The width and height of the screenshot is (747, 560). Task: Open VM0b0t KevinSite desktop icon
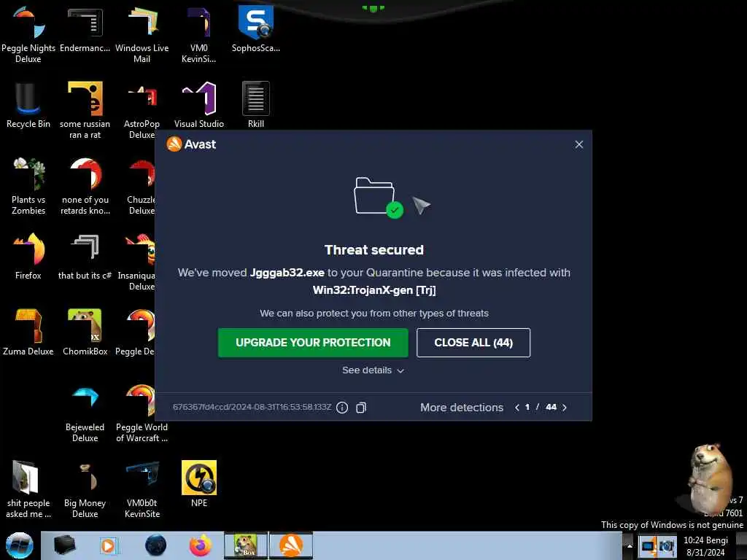pyautogui.click(x=142, y=489)
